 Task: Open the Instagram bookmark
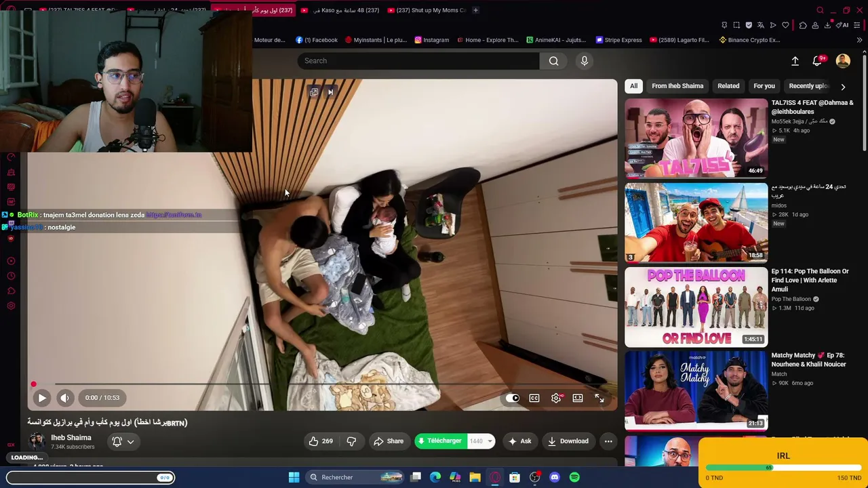pos(432,40)
